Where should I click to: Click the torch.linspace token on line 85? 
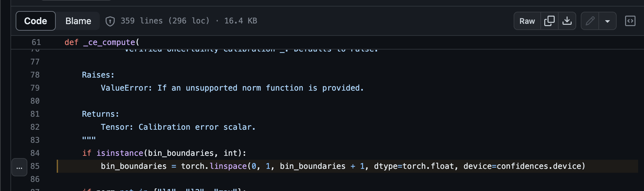click(213, 166)
